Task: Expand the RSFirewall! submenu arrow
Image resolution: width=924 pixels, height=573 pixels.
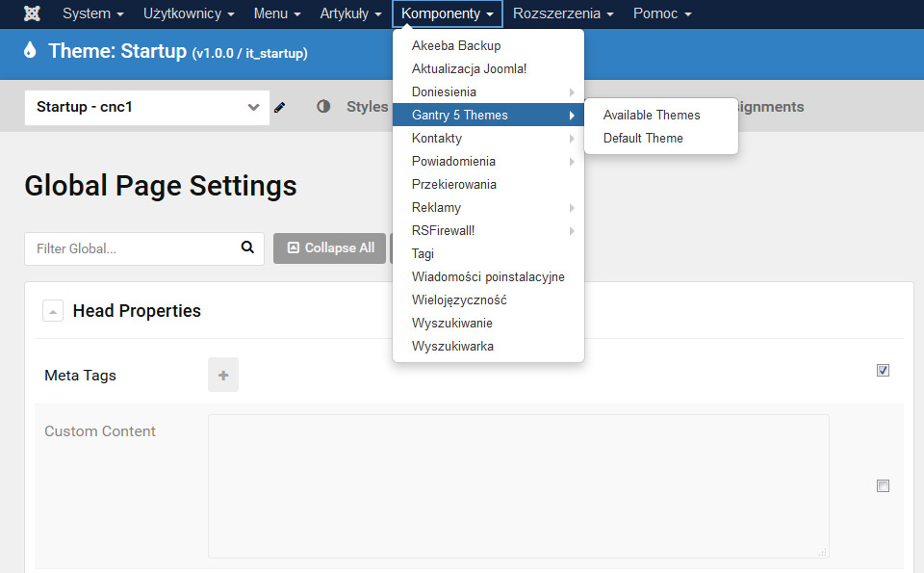Action: click(572, 230)
